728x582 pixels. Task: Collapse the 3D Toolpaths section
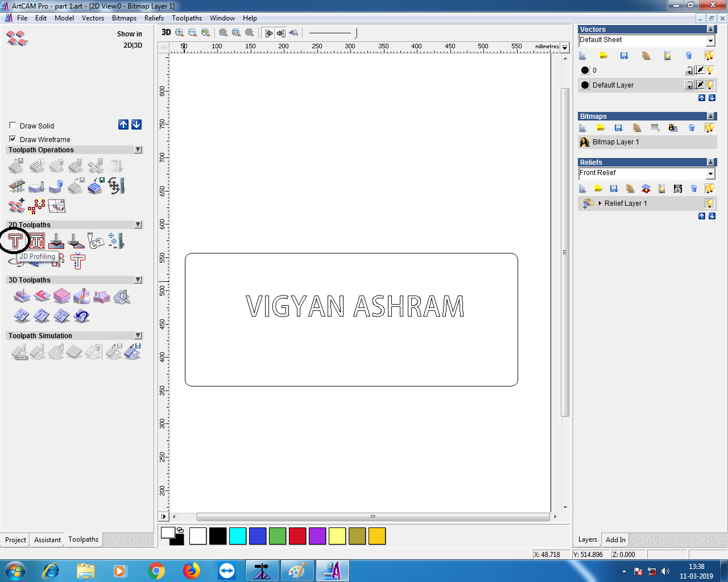click(138, 280)
